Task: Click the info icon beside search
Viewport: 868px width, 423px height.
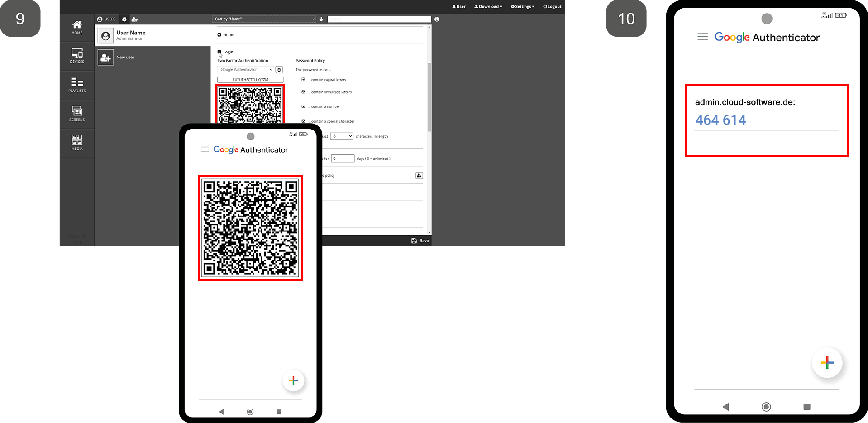Action: pyautogui.click(x=437, y=19)
